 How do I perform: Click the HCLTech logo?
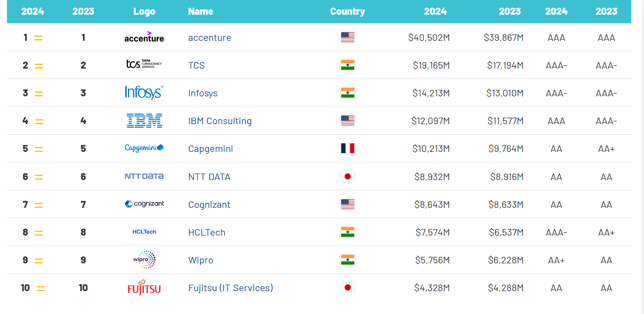pyautogui.click(x=144, y=232)
